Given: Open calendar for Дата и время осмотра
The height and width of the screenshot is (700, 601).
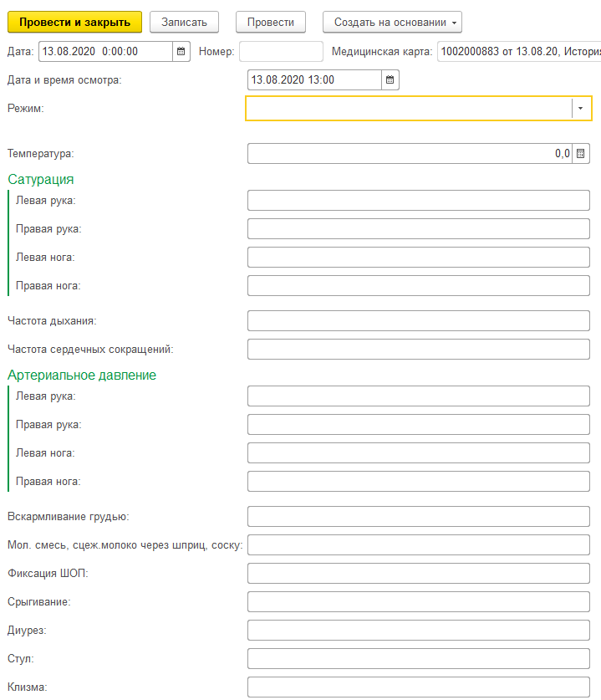Looking at the screenshot, I should [x=390, y=80].
